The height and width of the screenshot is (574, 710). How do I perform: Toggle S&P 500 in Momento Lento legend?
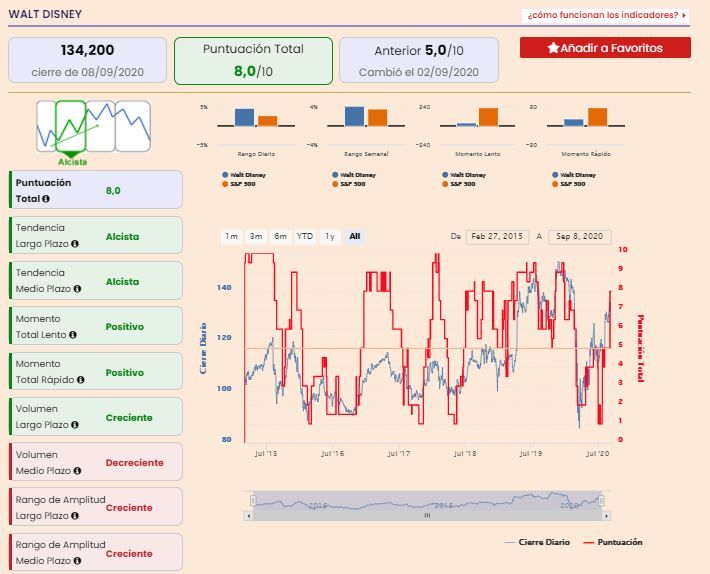pos(459,184)
